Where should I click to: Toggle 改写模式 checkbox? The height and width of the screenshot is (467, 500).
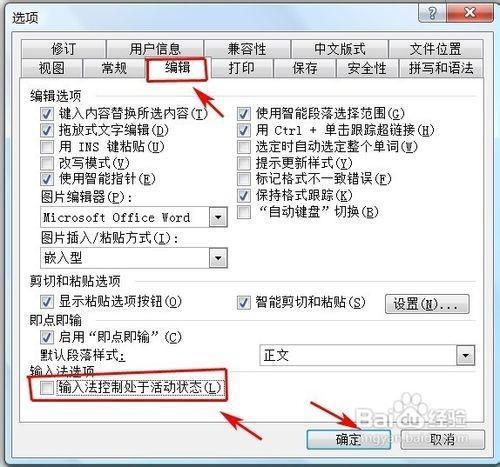[47, 163]
